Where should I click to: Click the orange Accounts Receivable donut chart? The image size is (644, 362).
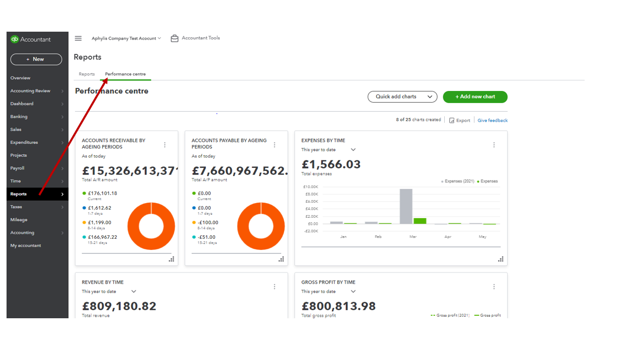click(151, 226)
